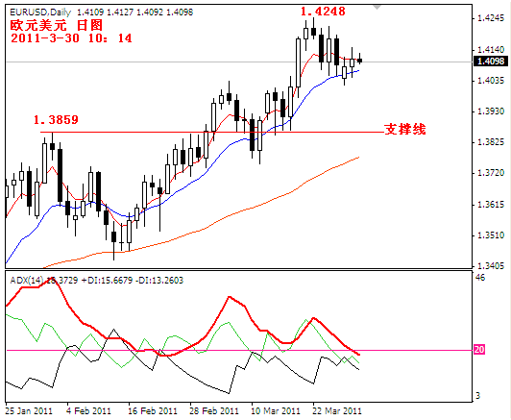Click the 1.3405 price scale value
This screenshot has width=511, height=420.
pyautogui.click(x=491, y=266)
